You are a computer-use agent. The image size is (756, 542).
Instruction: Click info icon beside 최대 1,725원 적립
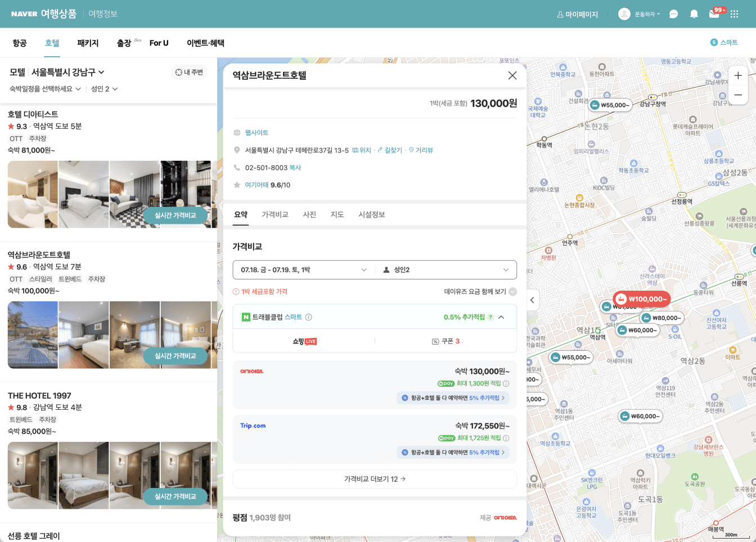click(x=506, y=438)
